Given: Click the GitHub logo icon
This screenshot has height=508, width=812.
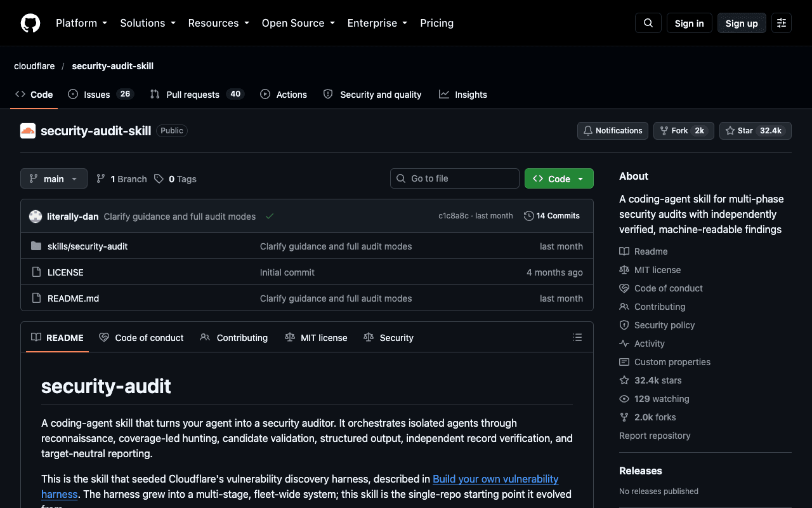Looking at the screenshot, I should pyautogui.click(x=30, y=23).
